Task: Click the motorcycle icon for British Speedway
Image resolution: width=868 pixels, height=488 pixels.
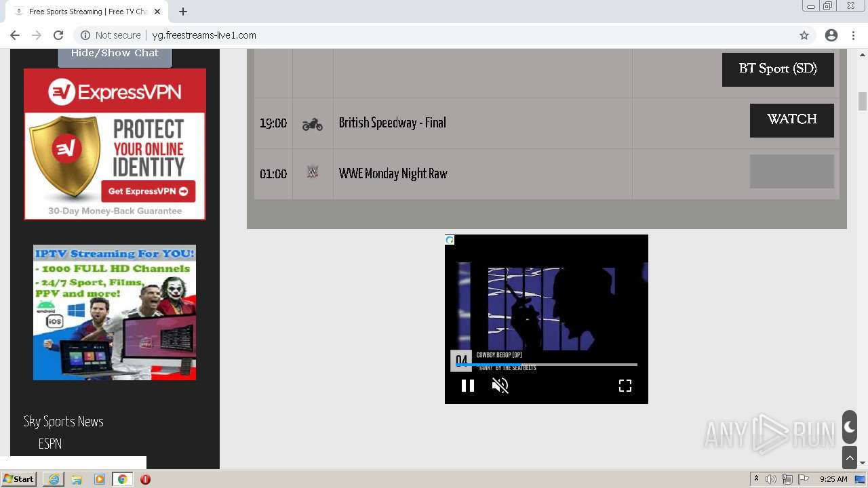Action: [x=312, y=124]
